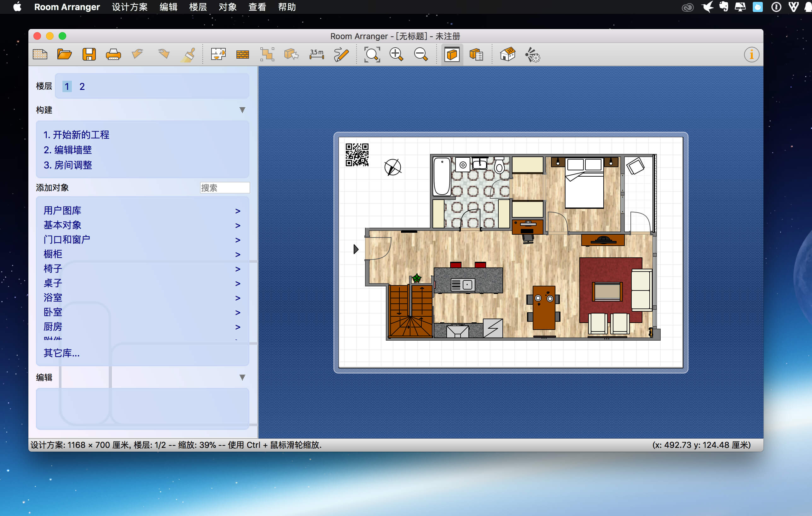
Task: Click '2. 编辑墙壁' link
Action: click(x=67, y=150)
